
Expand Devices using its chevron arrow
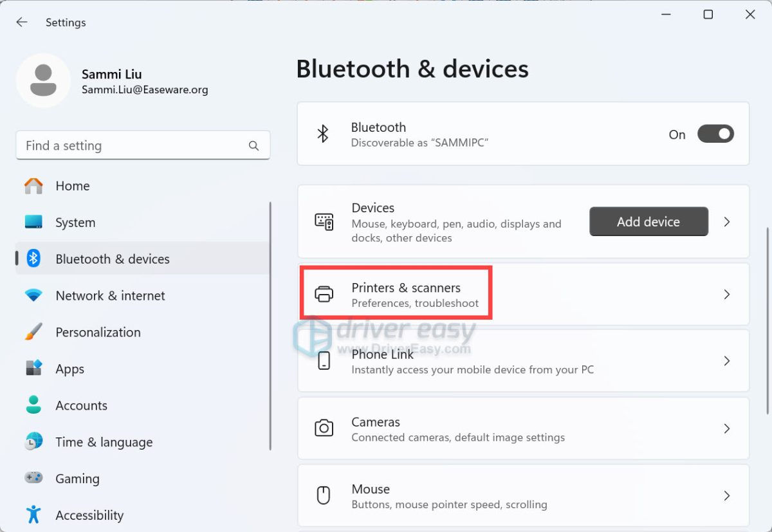coord(727,222)
